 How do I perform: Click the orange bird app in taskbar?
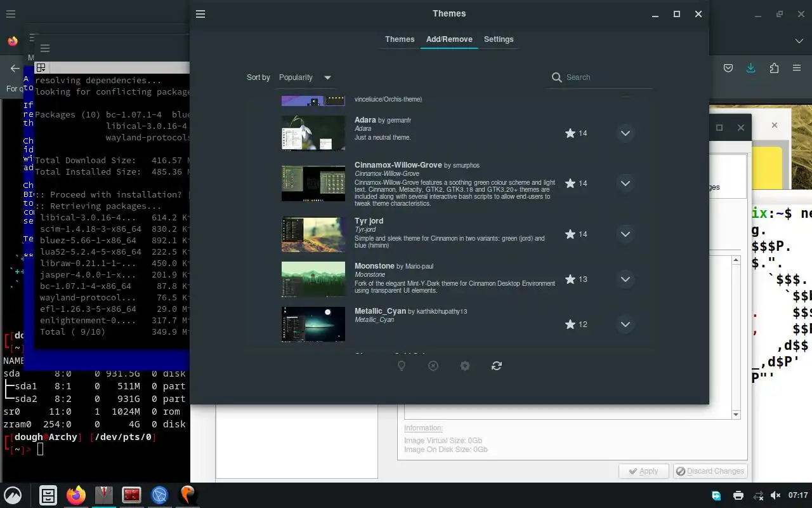tap(187, 495)
